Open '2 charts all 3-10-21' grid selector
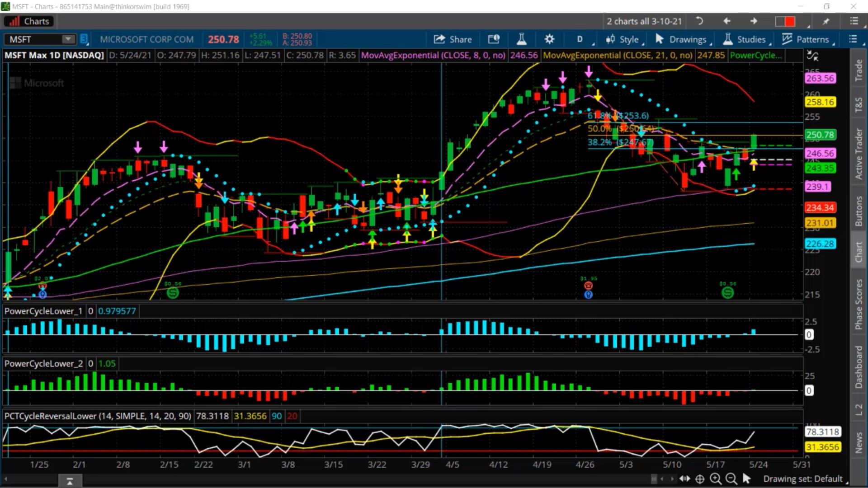Viewport: 868px width, 488px height. point(644,21)
